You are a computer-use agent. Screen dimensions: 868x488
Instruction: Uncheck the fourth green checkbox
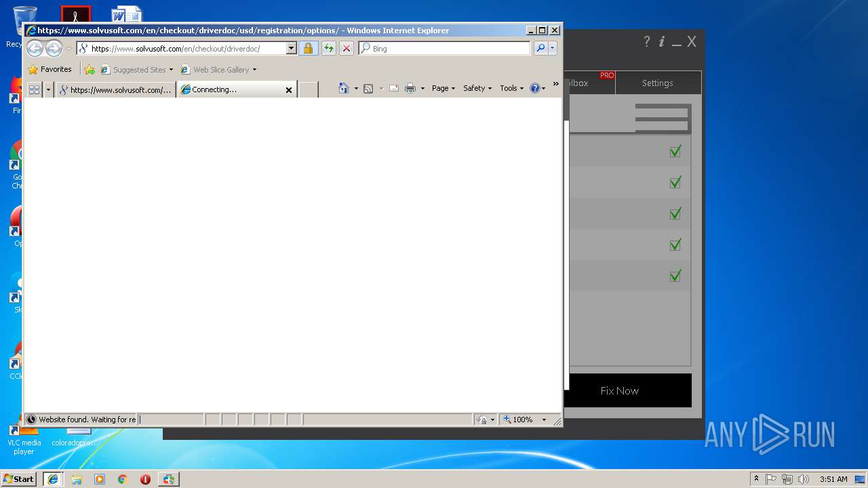(x=675, y=245)
